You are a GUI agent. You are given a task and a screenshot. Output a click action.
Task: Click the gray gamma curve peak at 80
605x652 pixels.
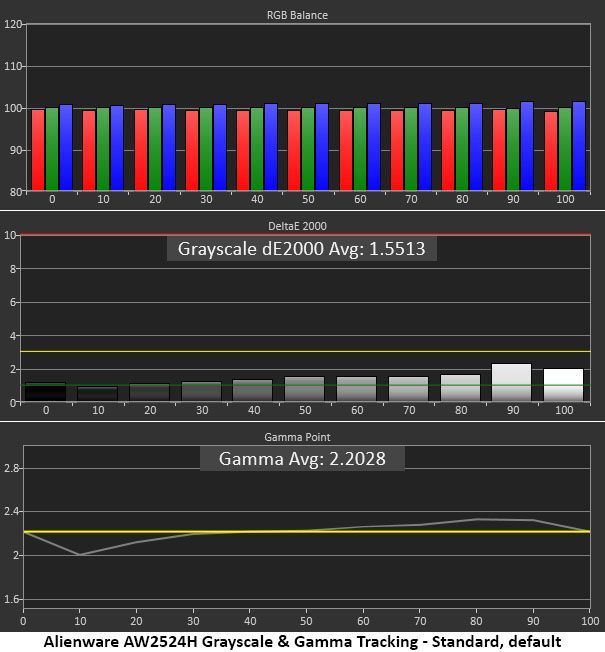click(477, 519)
